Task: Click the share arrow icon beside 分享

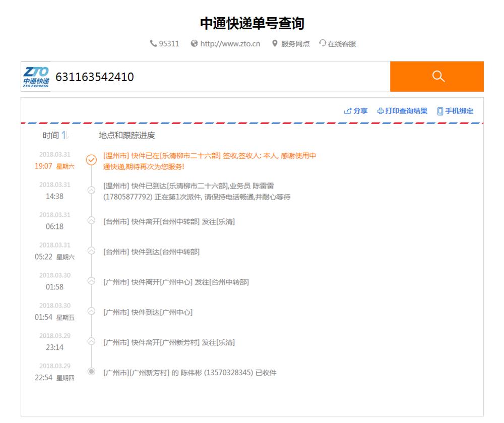Action: [347, 111]
